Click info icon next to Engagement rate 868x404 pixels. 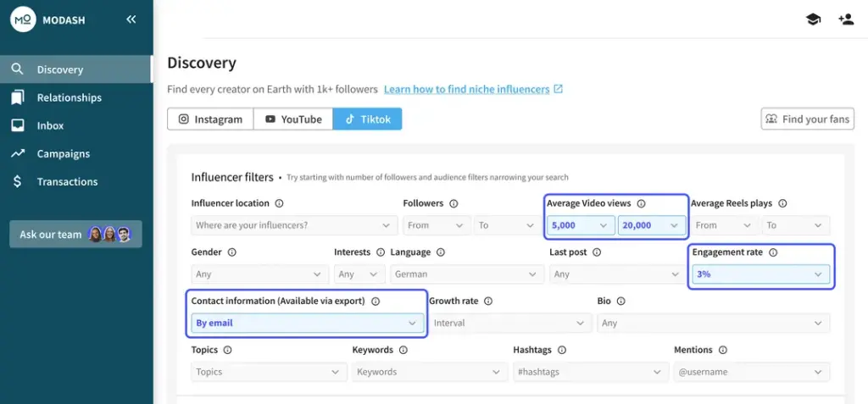pos(773,252)
